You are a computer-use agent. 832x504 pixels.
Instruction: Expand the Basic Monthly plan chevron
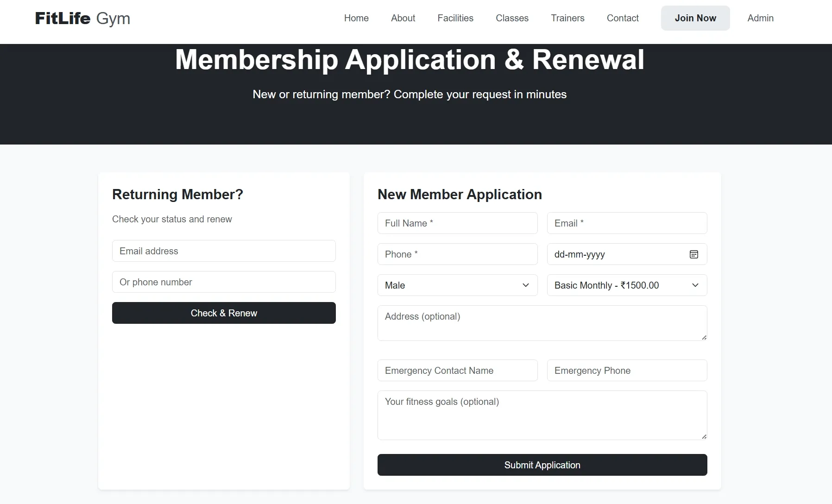click(695, 285)
